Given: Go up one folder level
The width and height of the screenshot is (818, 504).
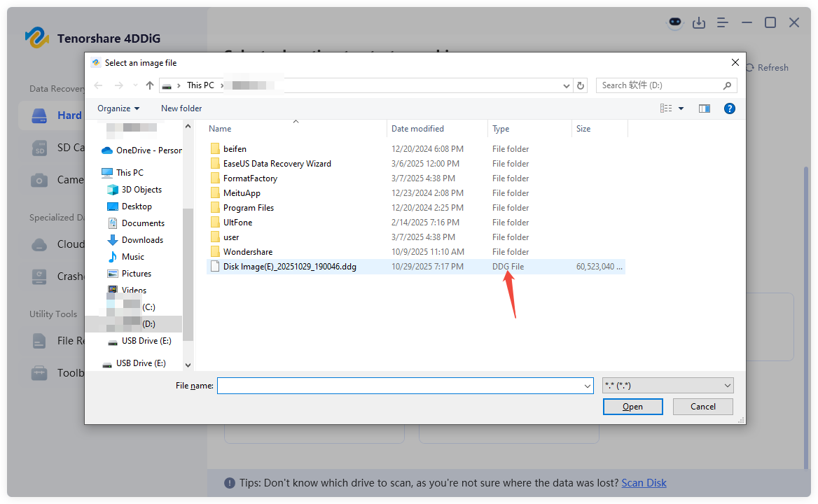Looking at the screenshot, I should [x=150, y=85].
